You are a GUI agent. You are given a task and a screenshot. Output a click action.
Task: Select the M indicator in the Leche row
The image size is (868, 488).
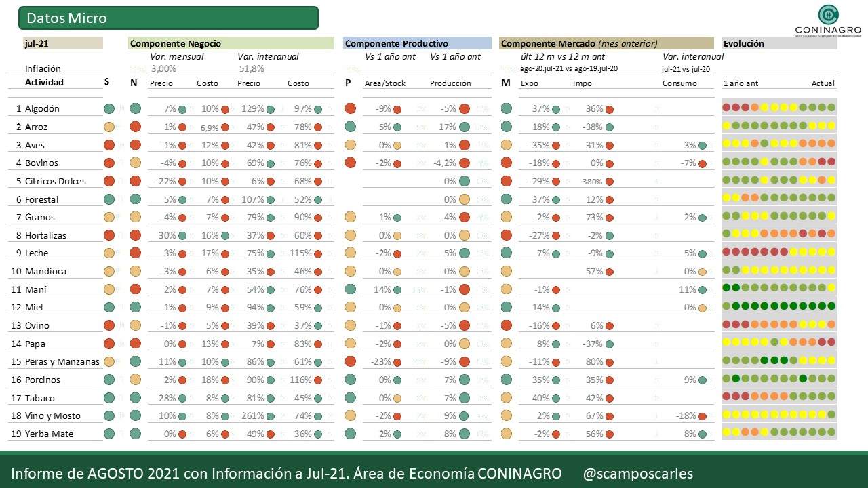506,253
